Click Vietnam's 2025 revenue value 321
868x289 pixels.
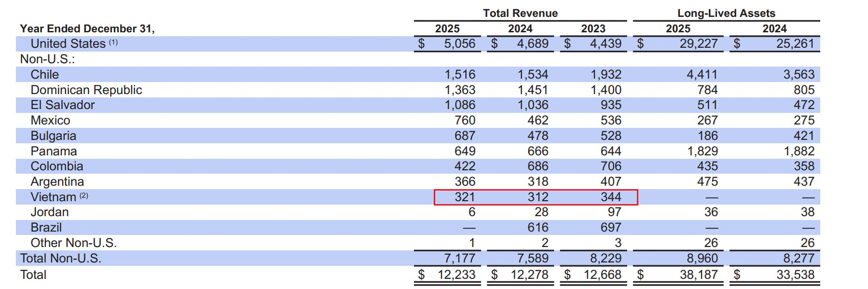(x=464, y=197)
